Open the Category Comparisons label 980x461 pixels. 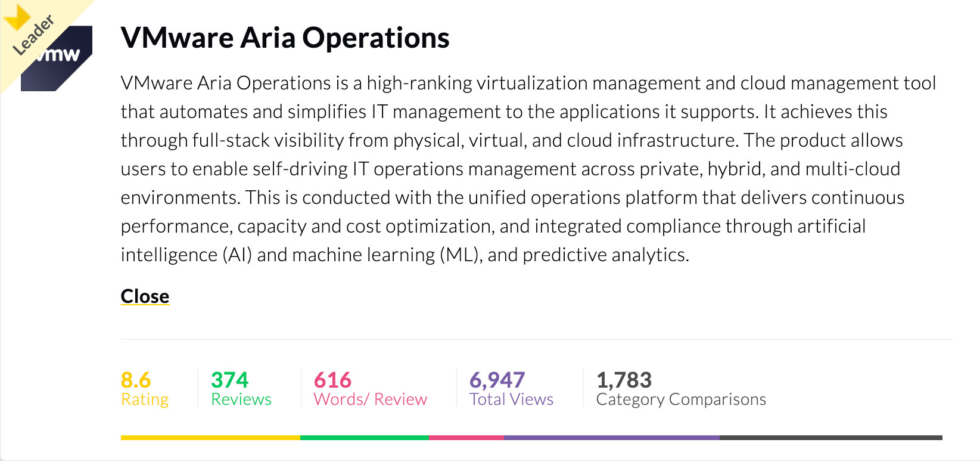[x=681, y=400]
